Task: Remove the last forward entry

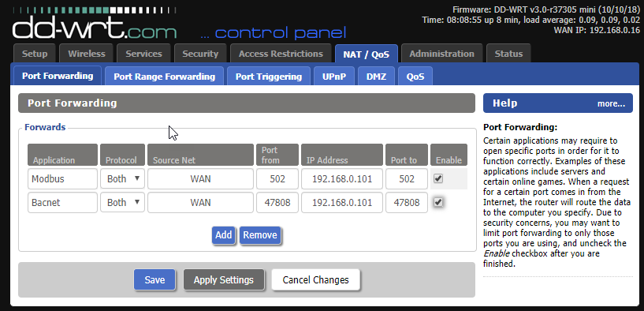Action: pos(260,235)
